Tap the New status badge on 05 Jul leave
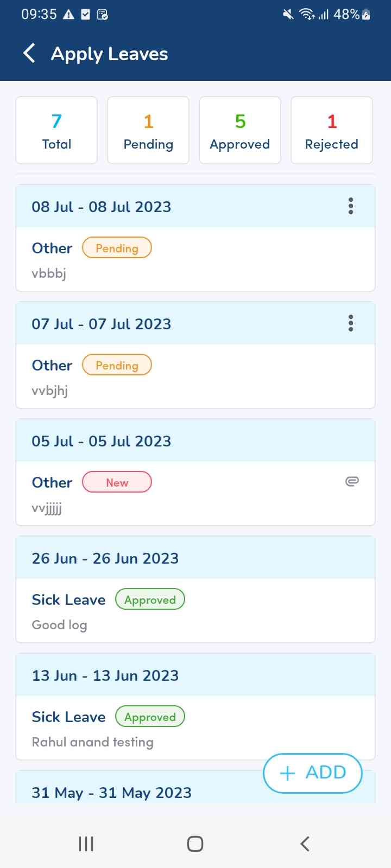The height and width of the screenshot is (868, 391). [x=117, y=482]
